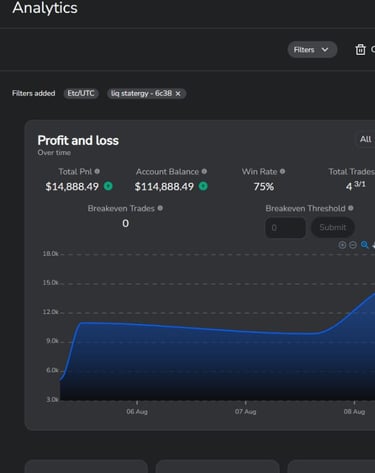Click green indicator next to $114,888.49

click(203, 186)
